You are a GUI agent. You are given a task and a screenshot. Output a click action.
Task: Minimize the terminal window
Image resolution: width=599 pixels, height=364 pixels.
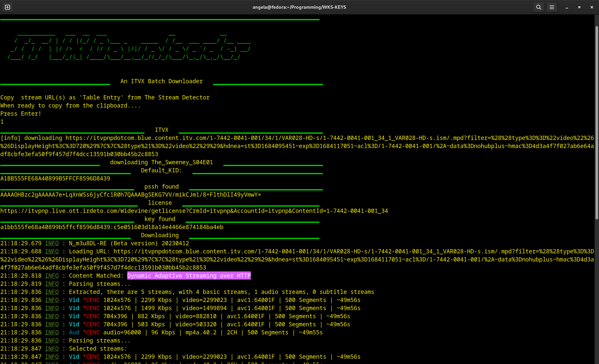point(567,7)
